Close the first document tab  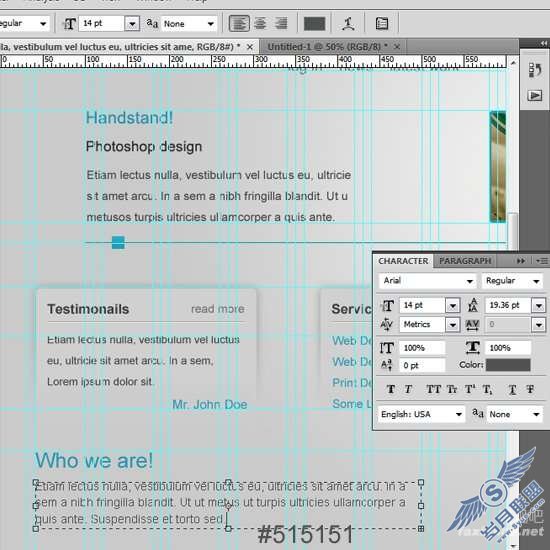coord(250,47)
